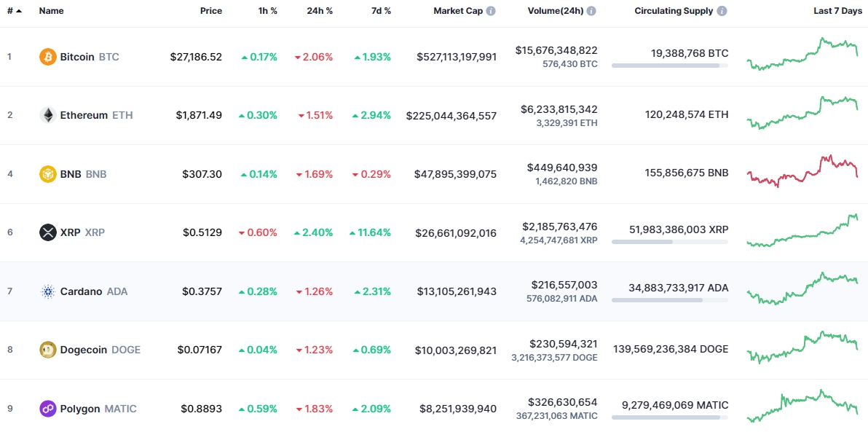Sort table by Volume(24h) header
This screenshot has width=868, height=432.
555,11
